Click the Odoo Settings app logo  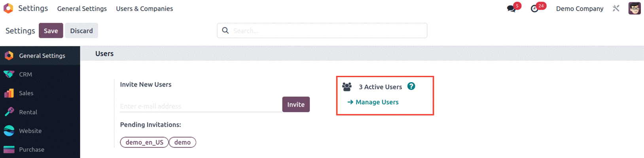[8, 8]
